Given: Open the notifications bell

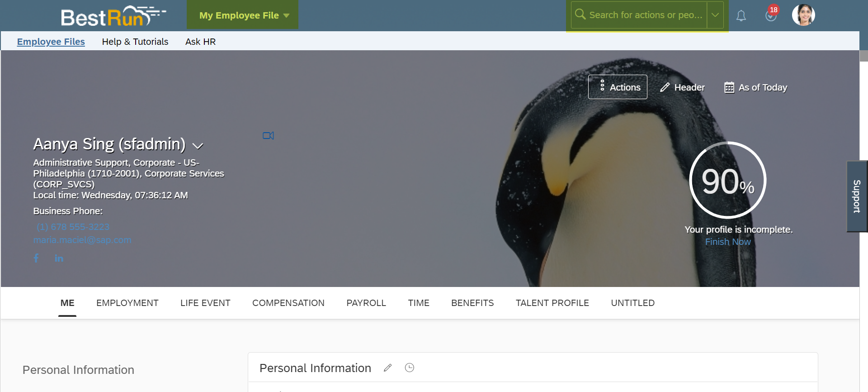Looking at the screenshot, I should coord(741,16).
